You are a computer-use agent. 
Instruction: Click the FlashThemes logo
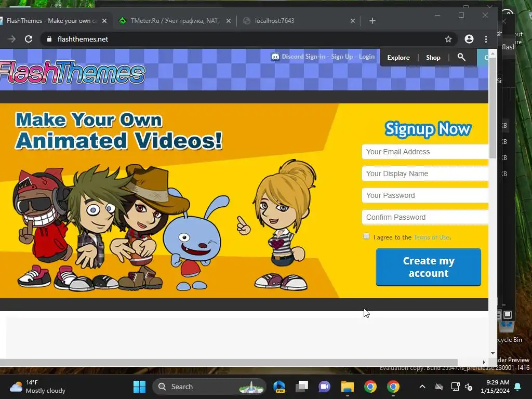click(72, 72)
